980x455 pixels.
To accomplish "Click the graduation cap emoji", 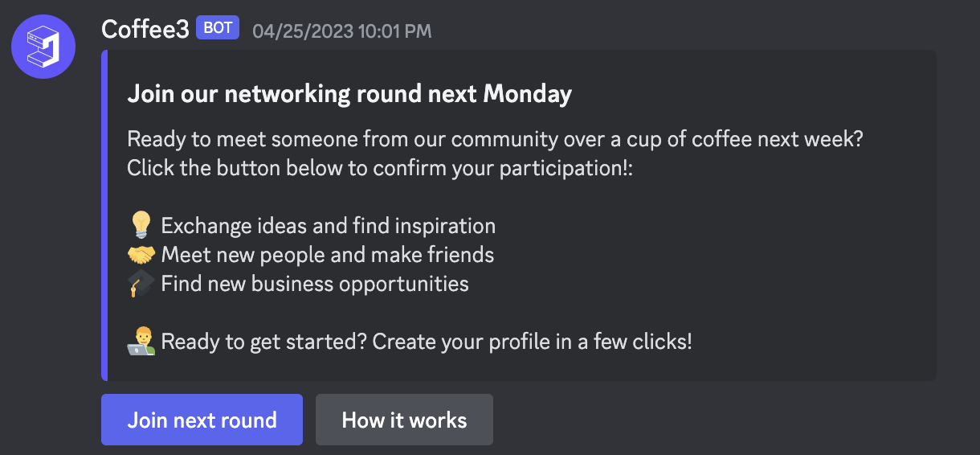I will [x=141, y=284].
